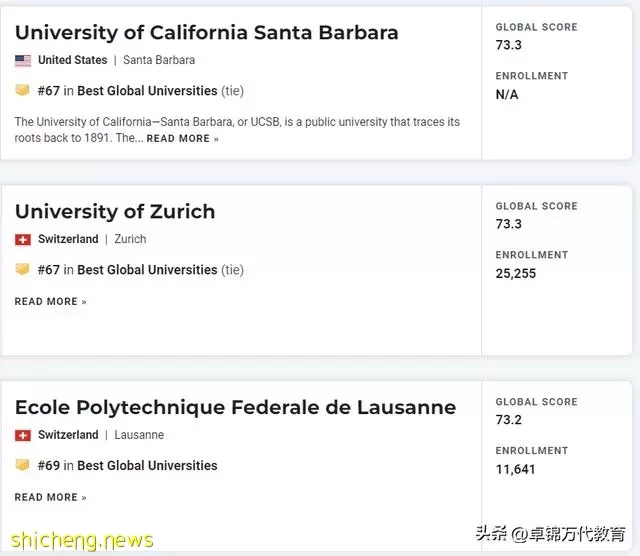Click ranking badge icon for UCSB

[x=22, y=90]
